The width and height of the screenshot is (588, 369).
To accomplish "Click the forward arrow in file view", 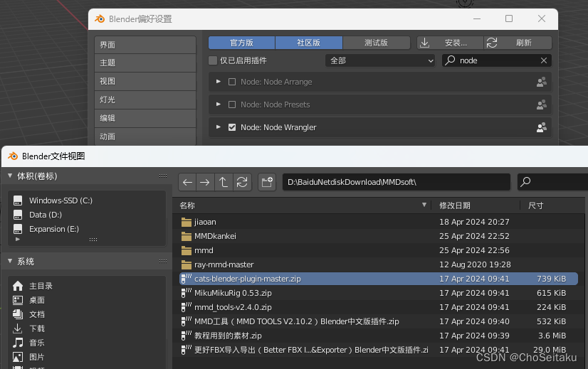I will pos(205,183).
